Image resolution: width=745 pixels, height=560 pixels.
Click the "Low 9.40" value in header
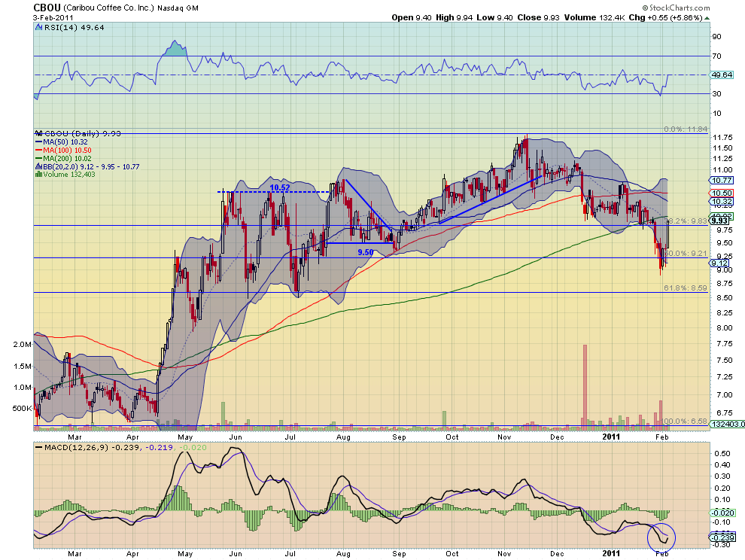click(x=494, y=17)
